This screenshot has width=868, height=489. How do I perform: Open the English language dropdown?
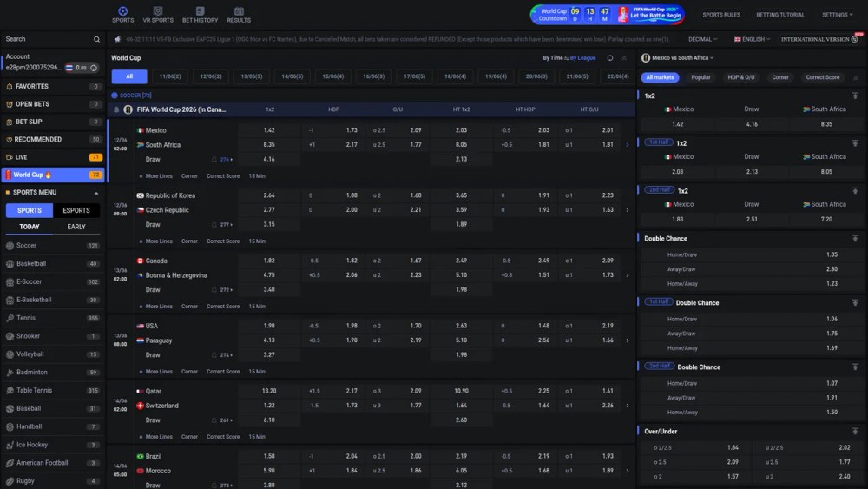point(752,39)
